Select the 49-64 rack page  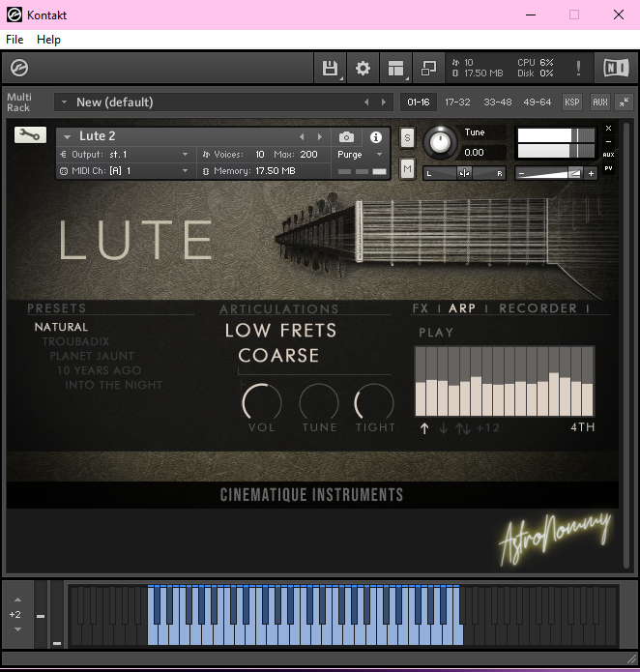538,102
